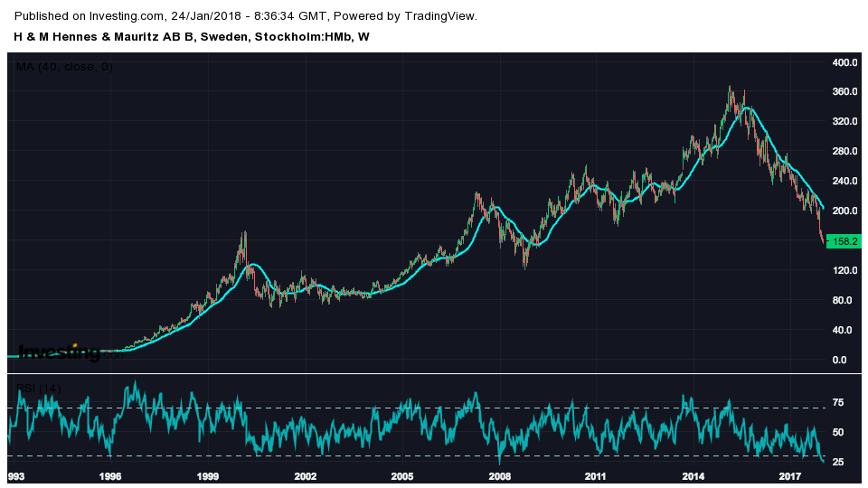Click the 120.0 level on price axis
The height and width of the screenshot is (488, 868).
[844, 270]
